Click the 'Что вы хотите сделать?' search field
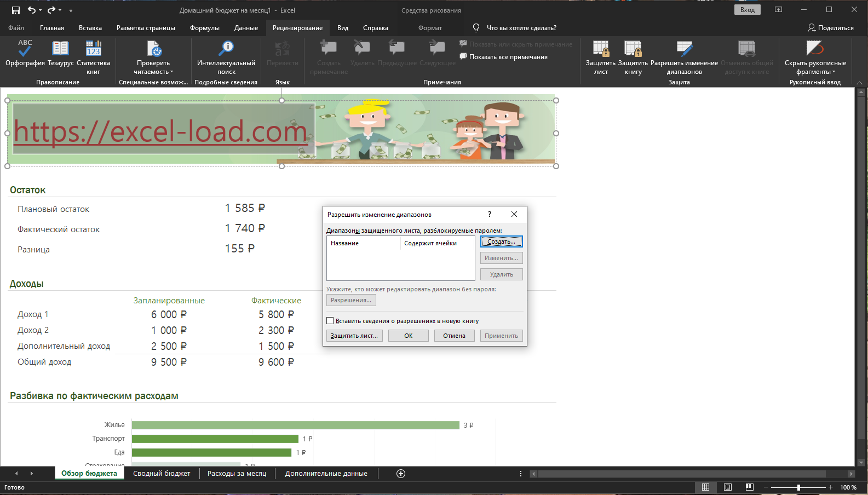This screenshot has width=868, height=495. (x=521, y=28)
